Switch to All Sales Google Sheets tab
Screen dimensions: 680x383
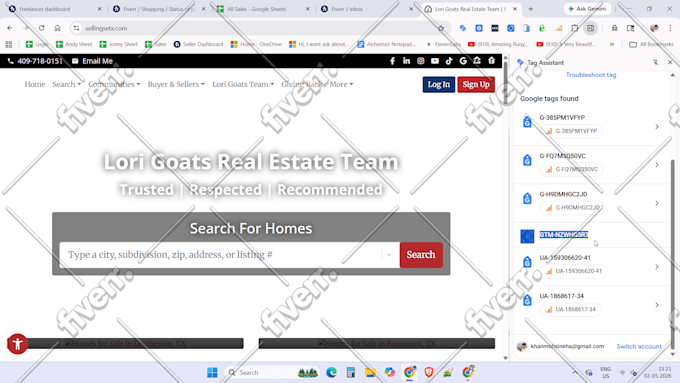tap(262, 9)
